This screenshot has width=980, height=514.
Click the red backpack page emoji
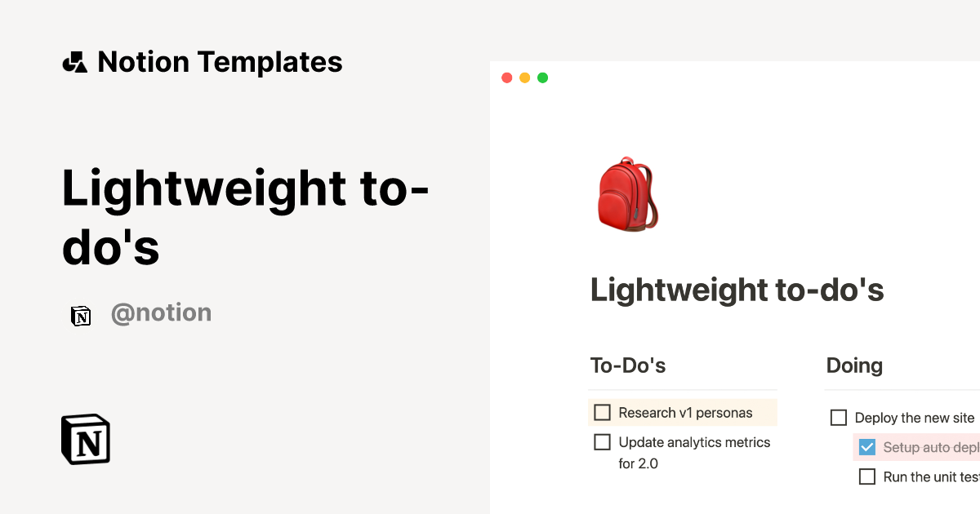point(629,193)
